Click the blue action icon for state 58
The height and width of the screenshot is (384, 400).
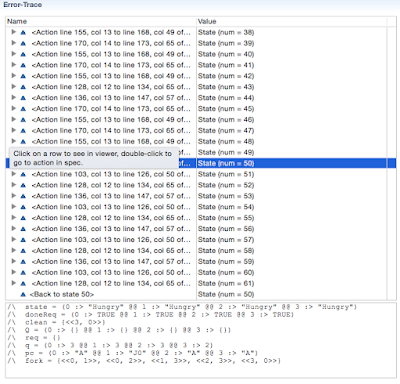tap(23, 251)
